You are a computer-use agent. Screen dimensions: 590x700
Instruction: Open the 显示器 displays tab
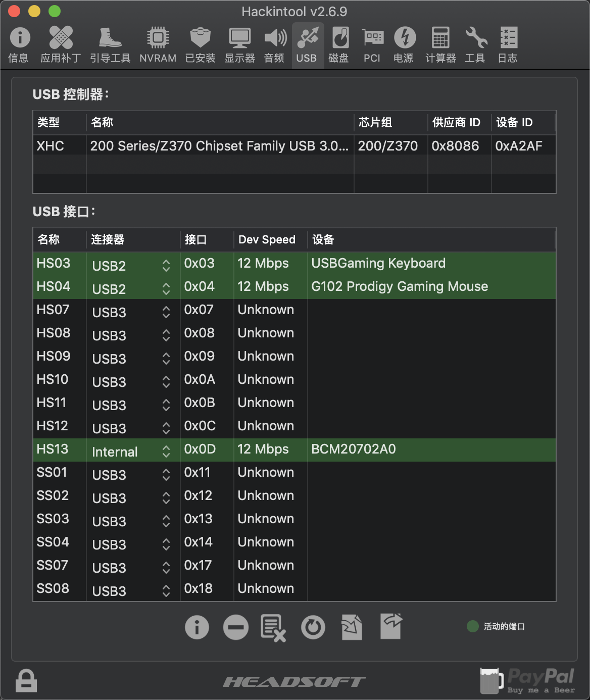(240, 45)
